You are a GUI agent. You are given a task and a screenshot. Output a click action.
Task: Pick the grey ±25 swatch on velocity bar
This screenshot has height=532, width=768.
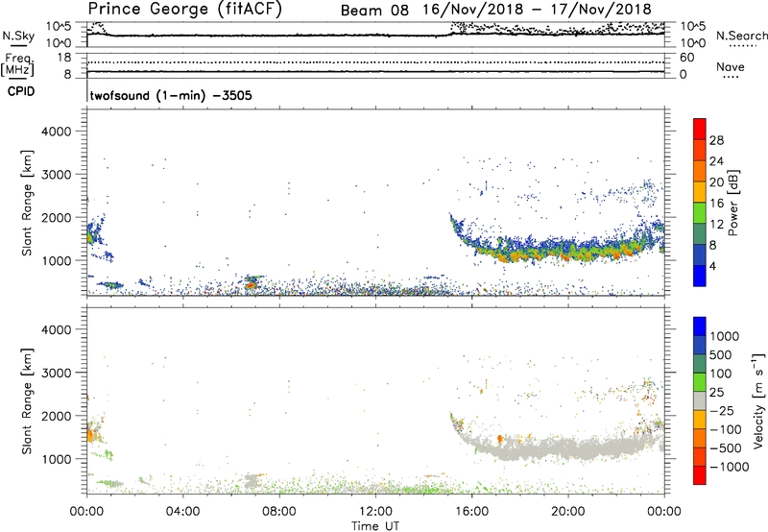(700, 400)
